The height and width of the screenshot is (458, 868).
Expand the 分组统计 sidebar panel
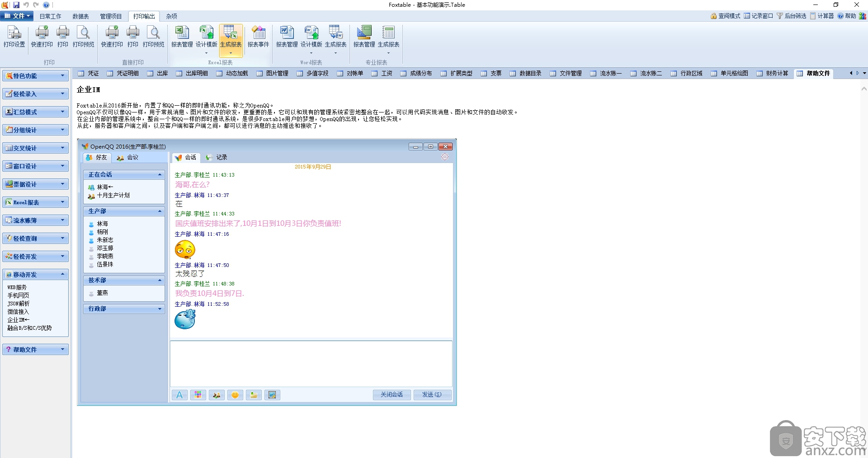coord(35,130)
